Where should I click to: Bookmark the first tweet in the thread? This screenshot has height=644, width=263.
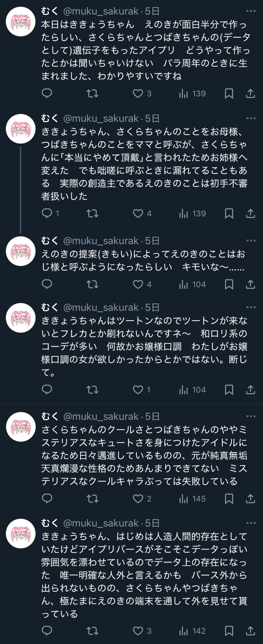click(229, 94)
